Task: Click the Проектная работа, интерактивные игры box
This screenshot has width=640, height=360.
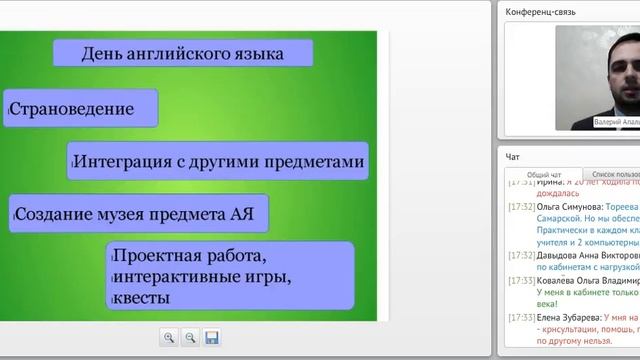Action: click(230, 276)
